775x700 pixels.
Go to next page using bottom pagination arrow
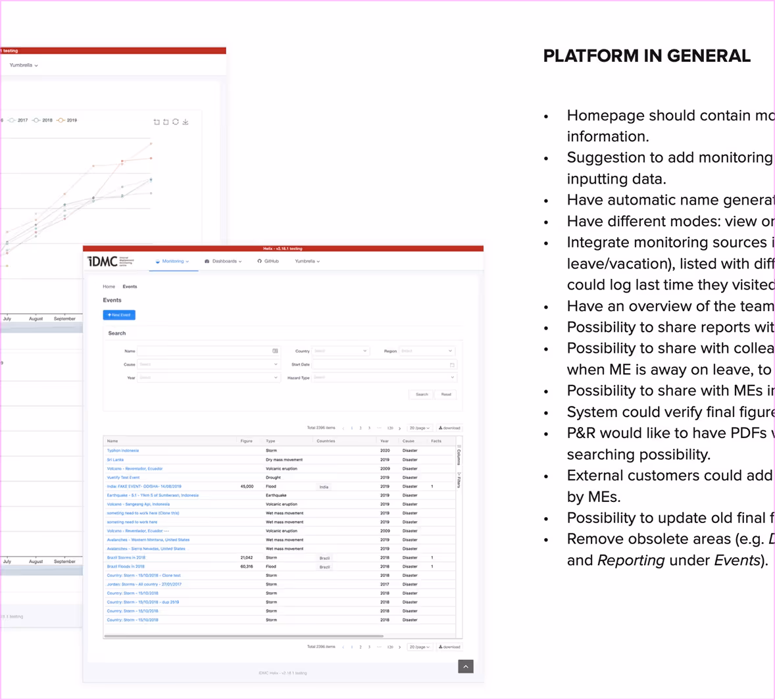coord(400,647)
